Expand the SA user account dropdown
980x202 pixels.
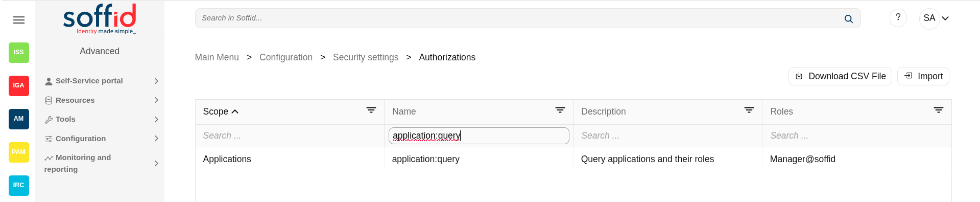click(936, 18)
